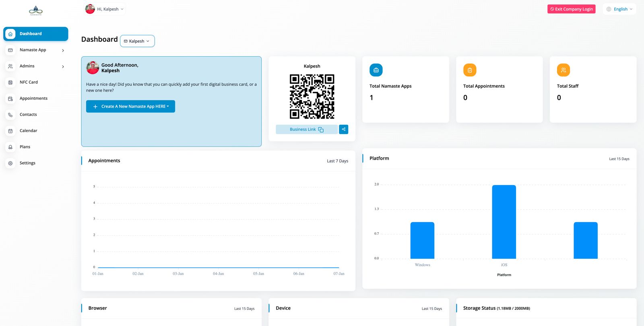Click the Kalpesh QR code
Screen dimensions: 644x326
312,97
